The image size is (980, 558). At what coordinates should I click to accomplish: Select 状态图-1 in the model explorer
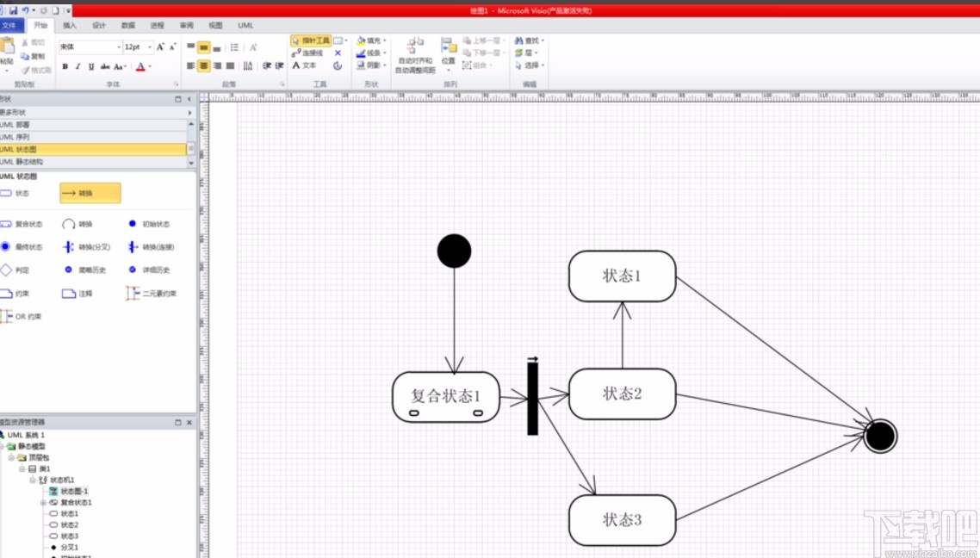pyautogui.click(x=69, y=491)
